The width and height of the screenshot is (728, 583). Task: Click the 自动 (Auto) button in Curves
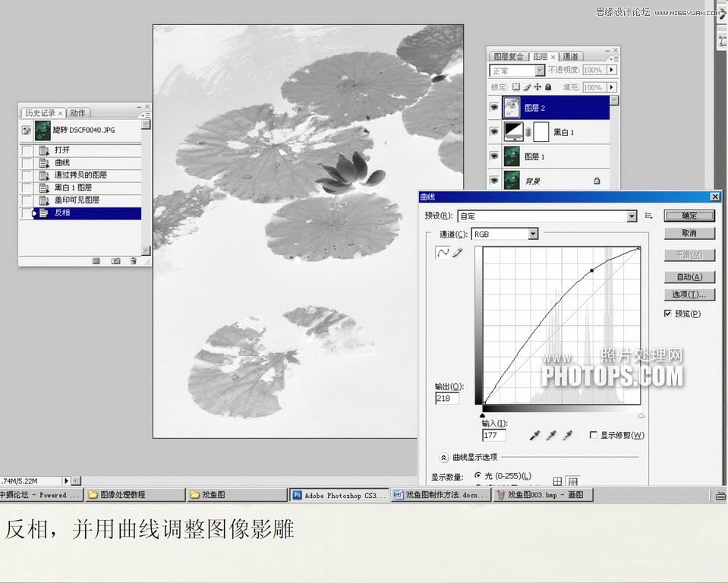point(691,277)
